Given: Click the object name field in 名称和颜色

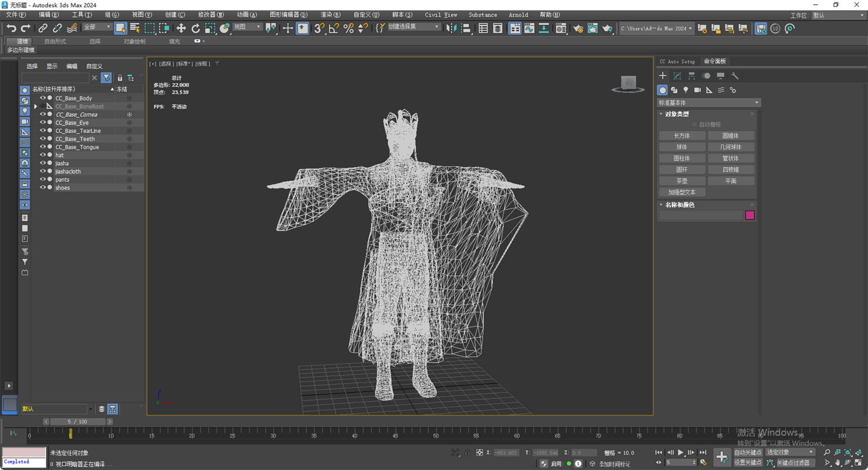Looking at the screenshot, I should 701,215.
